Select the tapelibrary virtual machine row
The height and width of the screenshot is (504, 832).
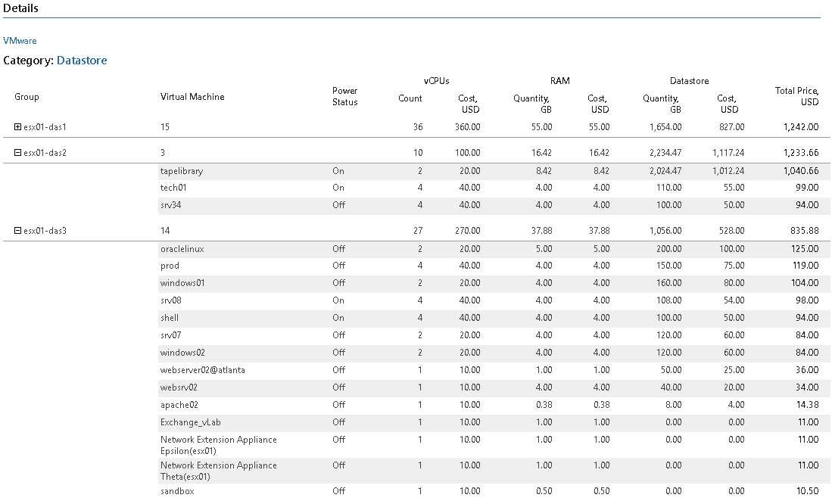pos(494,171)
